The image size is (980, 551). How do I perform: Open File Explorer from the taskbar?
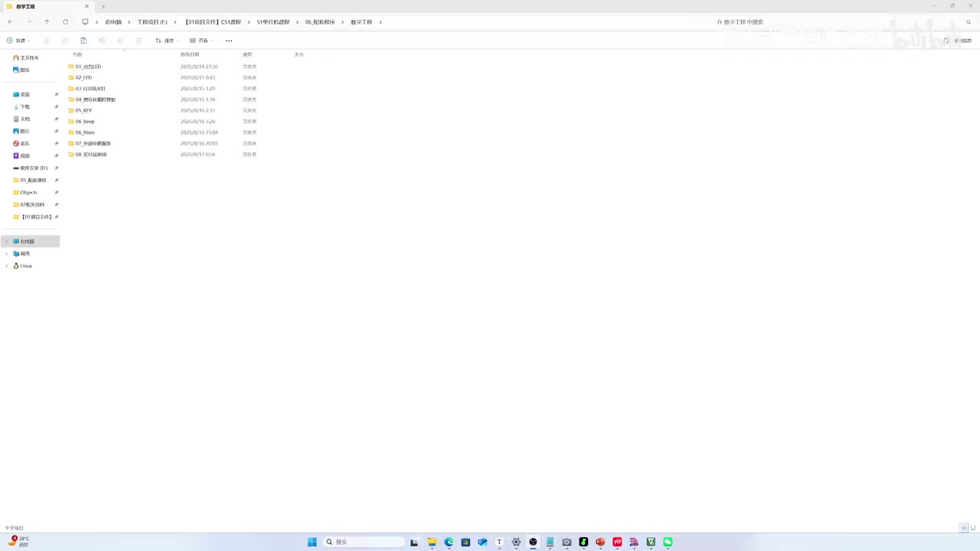(432, 542)
